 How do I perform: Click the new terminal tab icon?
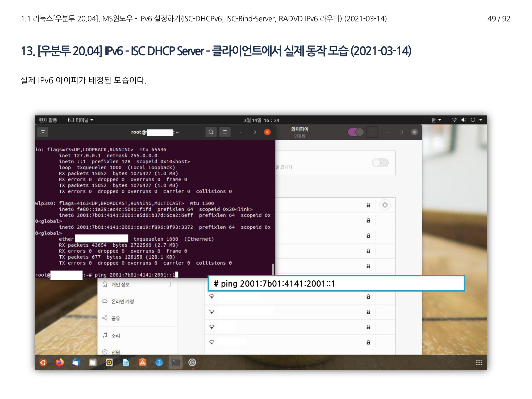click(43, 132)
